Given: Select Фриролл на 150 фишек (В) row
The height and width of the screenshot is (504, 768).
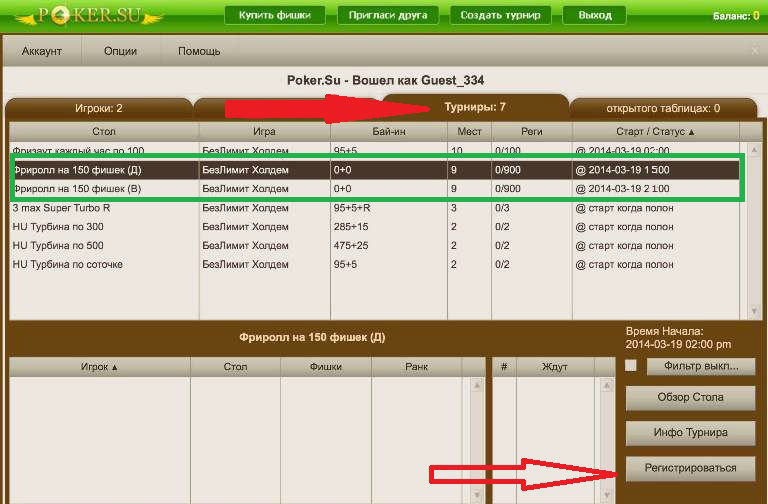Looking at the screenshot, I should pos(375,189).
